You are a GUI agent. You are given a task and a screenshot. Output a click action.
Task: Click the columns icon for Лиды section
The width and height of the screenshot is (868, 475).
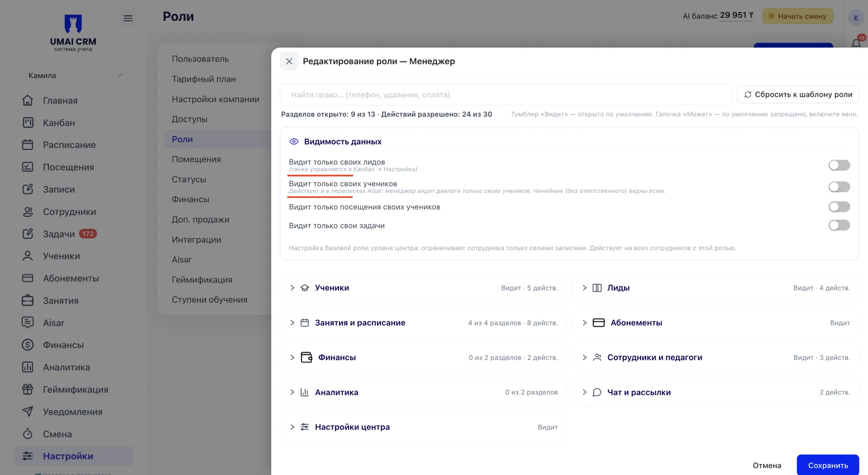tap(597, 288)
